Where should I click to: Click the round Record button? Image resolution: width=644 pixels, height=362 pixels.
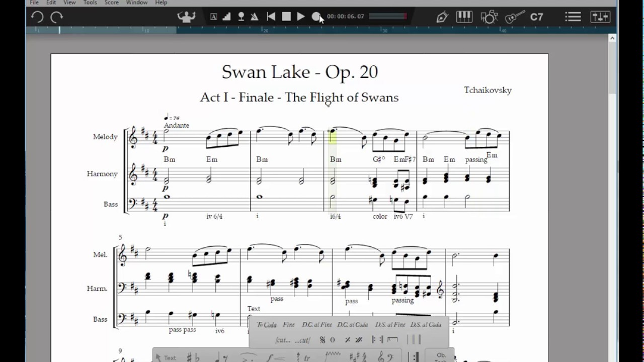pos(316,17)
